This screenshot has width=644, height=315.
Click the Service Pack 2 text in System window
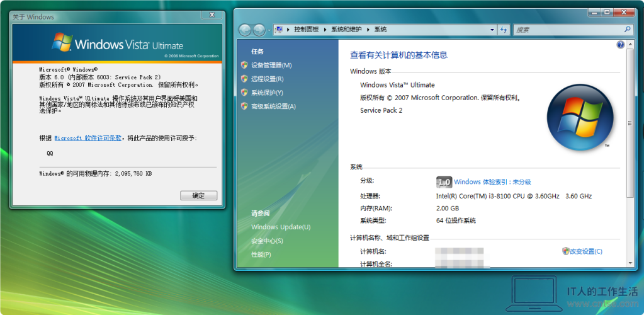pyautogui.click(x=381, y=110)
